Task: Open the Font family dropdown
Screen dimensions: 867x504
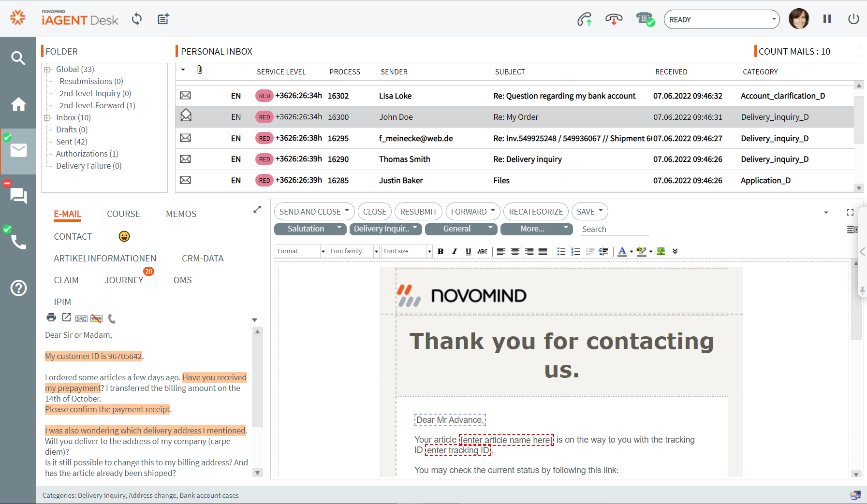Action: click(354, 251)
